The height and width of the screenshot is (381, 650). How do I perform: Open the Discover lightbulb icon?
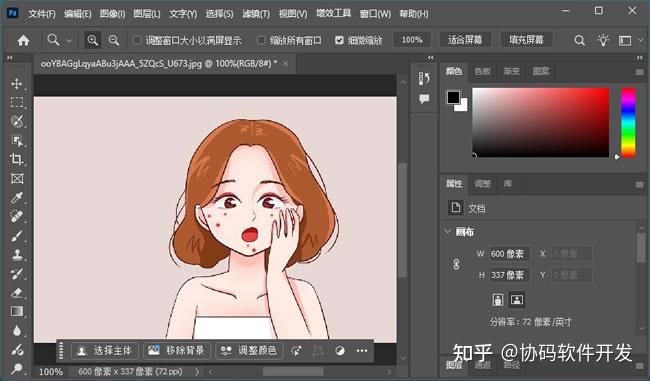pyautogui.click(x=603, y=40)
